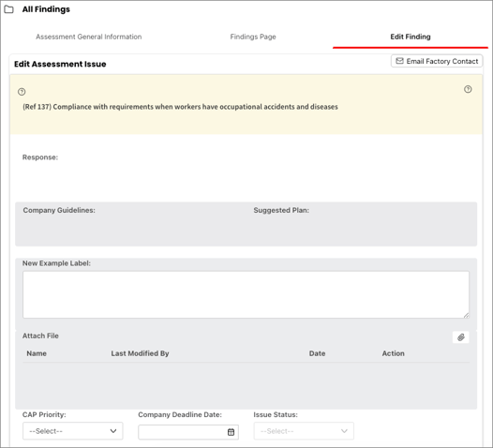493x448 pixels.
Task: Click the folder icon beside All Findings
Action: tap(8, 9)
